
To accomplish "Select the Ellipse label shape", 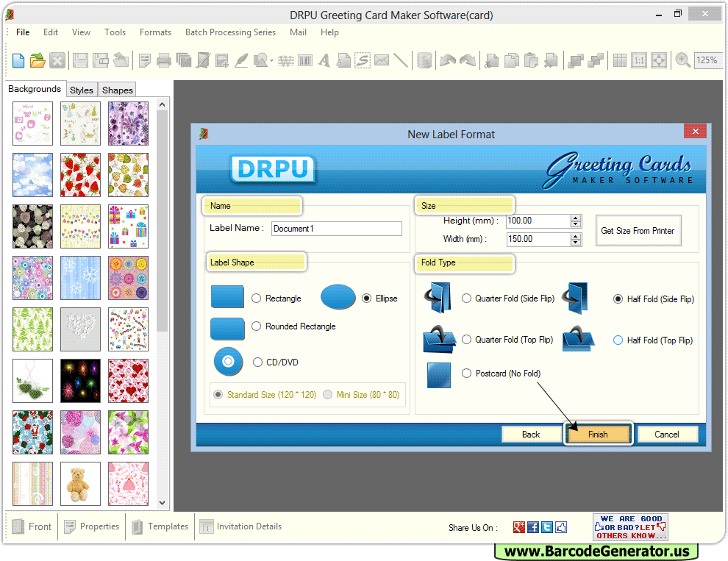I will coord(367,299).
